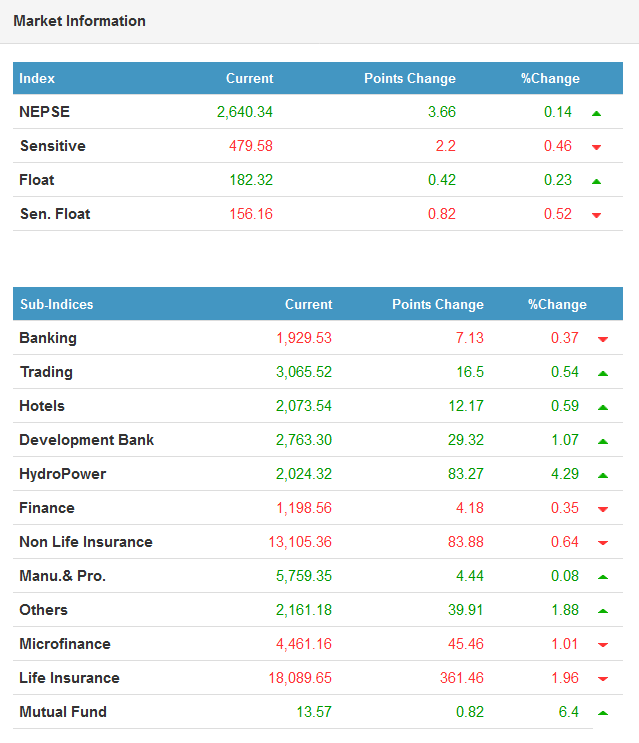639x743 pixels.
Task: Click Current header in Sub-Indices table
Action: pos(308,304)
